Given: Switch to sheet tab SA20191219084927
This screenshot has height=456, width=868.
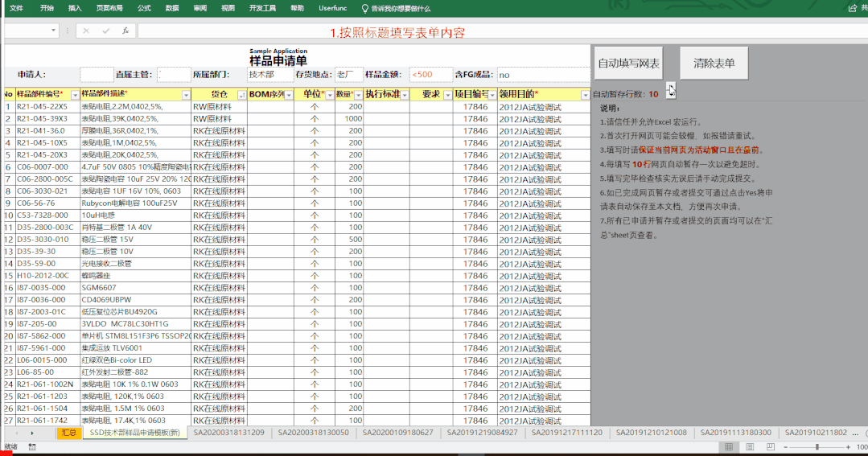Looking at the screenshot, I should click(x=482, y=433).
